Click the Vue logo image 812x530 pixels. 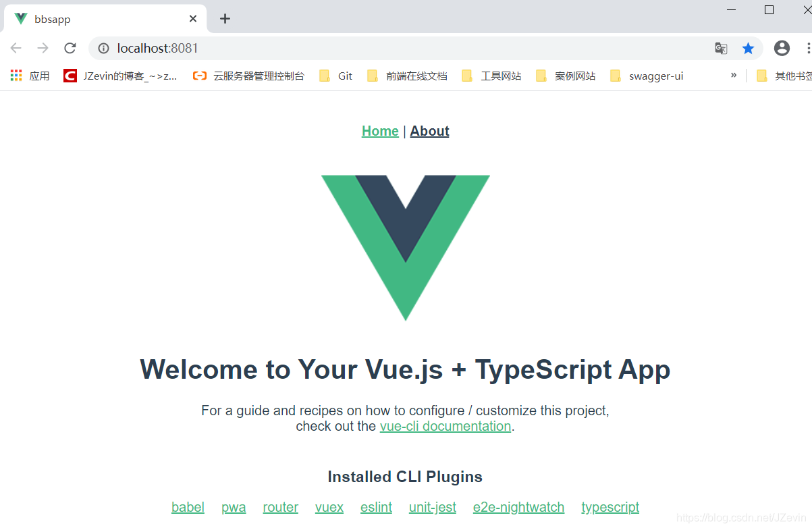pyautogui.click(x=405, y=248)
